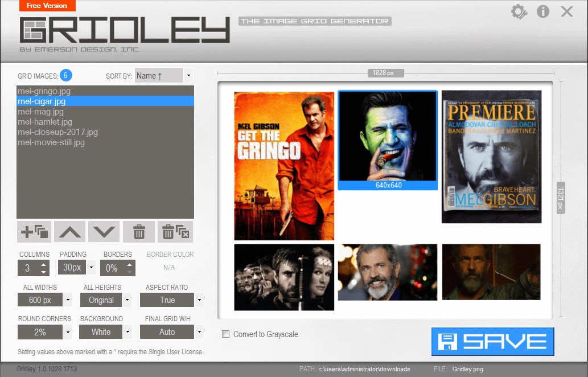This screenshot has width=588, height=377.
Task: Open the Padding dropdown arrow
Action: 91,268
